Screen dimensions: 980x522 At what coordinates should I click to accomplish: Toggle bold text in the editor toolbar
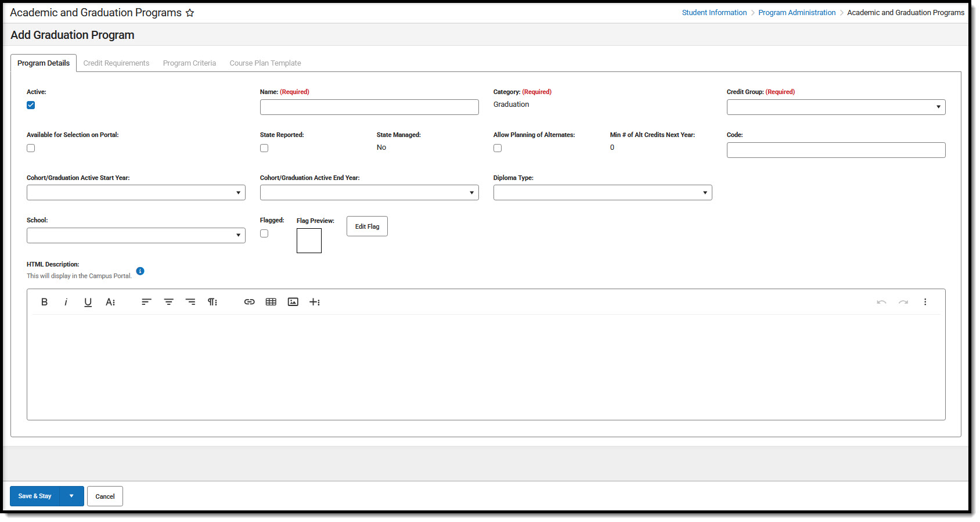click(44, 302)
